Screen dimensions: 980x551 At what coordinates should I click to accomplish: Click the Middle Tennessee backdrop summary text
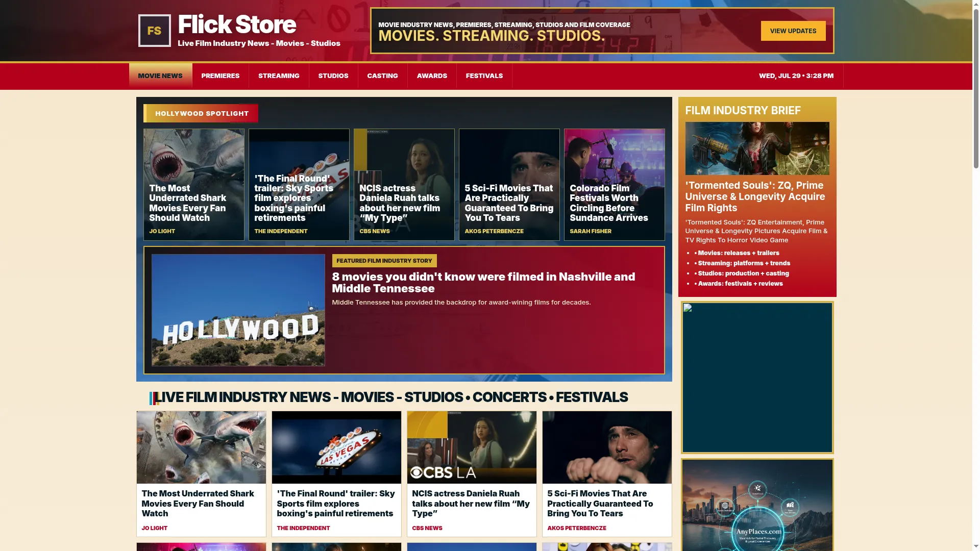pos(461,303)
